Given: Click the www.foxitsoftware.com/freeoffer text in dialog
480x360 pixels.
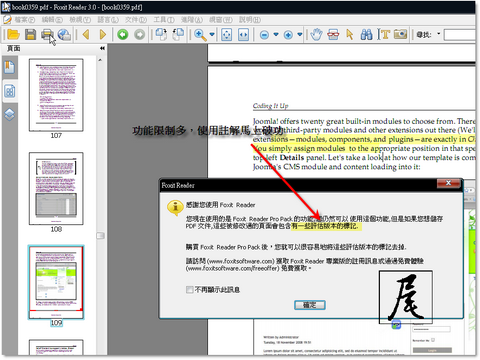Looking at the screenshot, I should click(232, 268).
